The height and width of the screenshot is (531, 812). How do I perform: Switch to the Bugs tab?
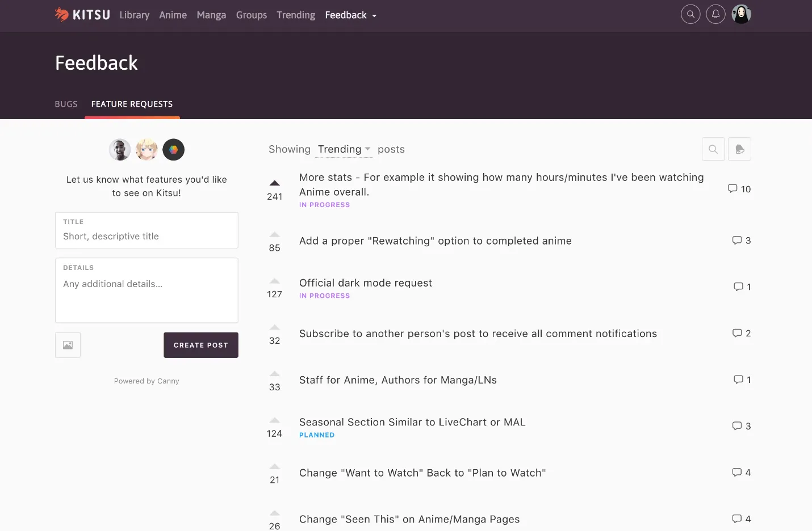pyautogui.click(x=66, y=104)
